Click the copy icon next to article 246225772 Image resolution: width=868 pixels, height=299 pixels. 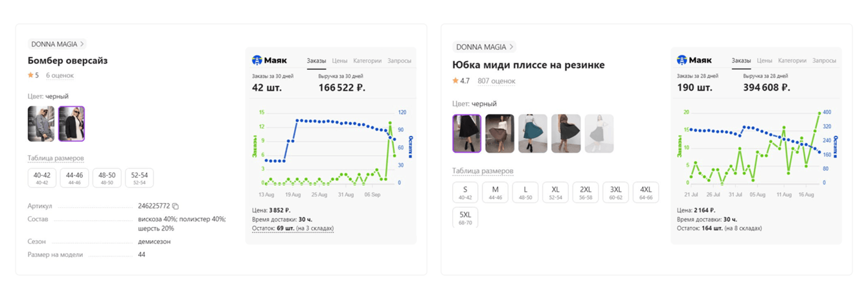176,206
